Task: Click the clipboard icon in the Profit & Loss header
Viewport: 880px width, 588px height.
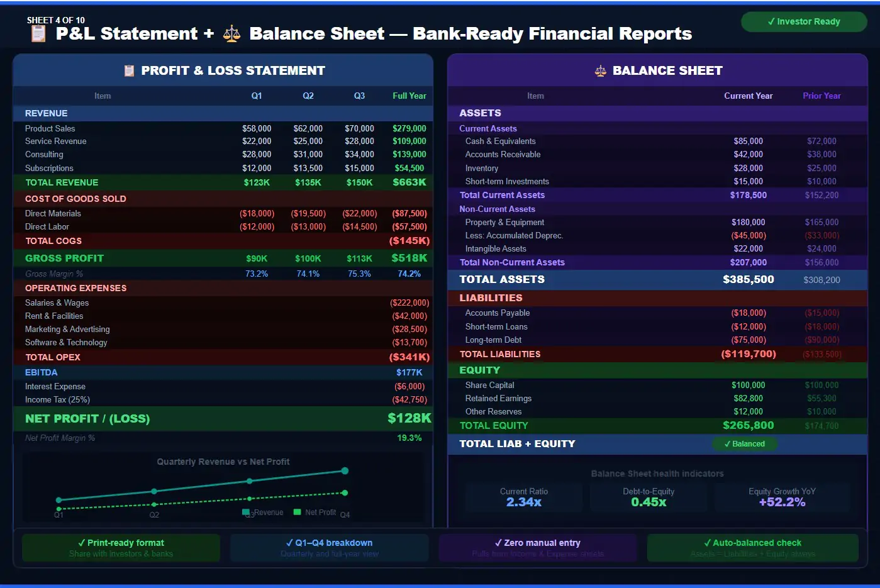Action: coord(130,71)
